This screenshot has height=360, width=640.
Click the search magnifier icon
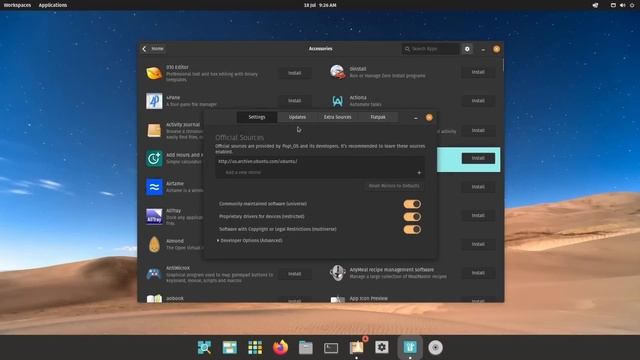(407, 49)
